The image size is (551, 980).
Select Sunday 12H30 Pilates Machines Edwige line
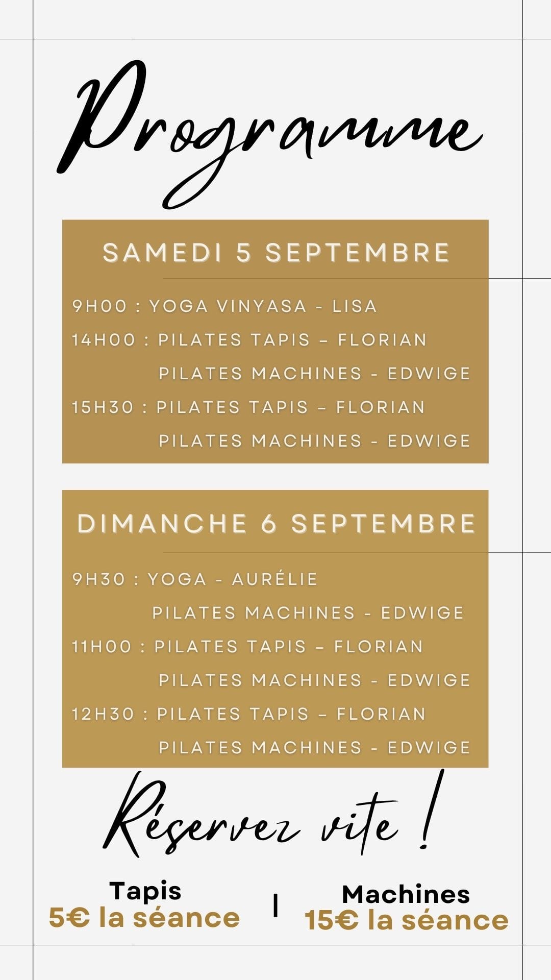click(x=314, y=748)
